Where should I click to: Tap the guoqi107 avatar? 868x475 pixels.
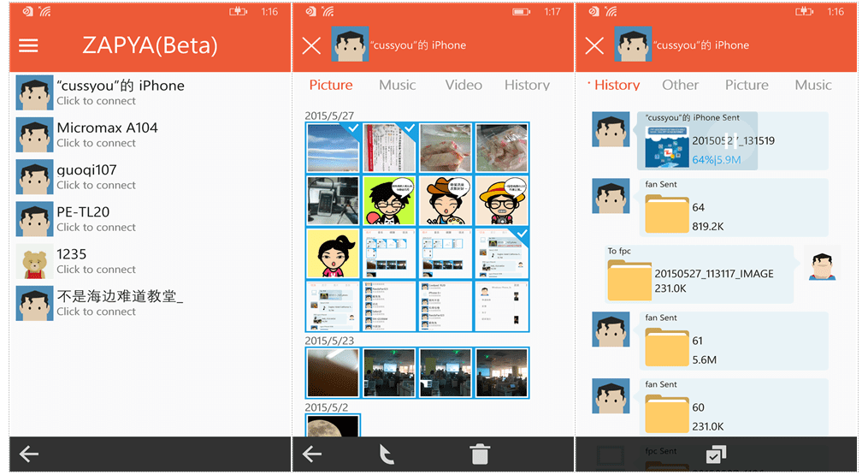[34, 177]
